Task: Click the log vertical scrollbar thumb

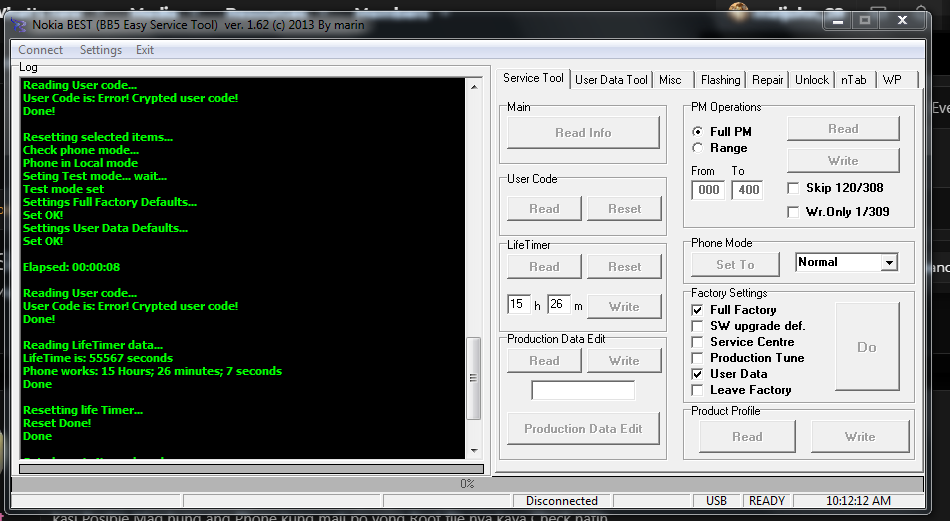Action: pyautogui.click(x=474, y=378)
